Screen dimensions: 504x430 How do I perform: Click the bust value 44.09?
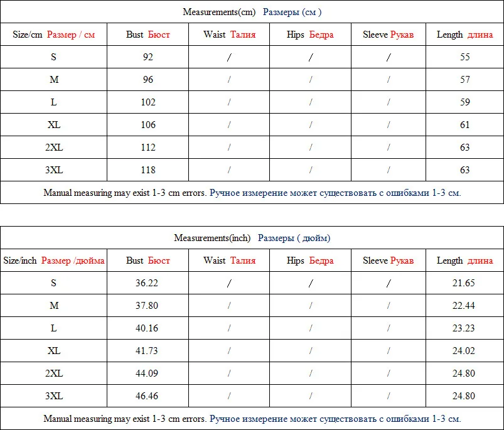click(x=147, y=373)
